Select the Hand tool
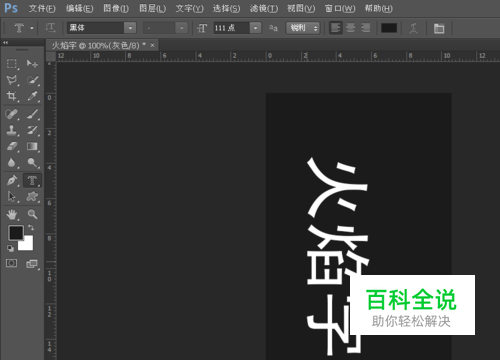Screen dimensions: 500x360 click(x=12, y=214)
